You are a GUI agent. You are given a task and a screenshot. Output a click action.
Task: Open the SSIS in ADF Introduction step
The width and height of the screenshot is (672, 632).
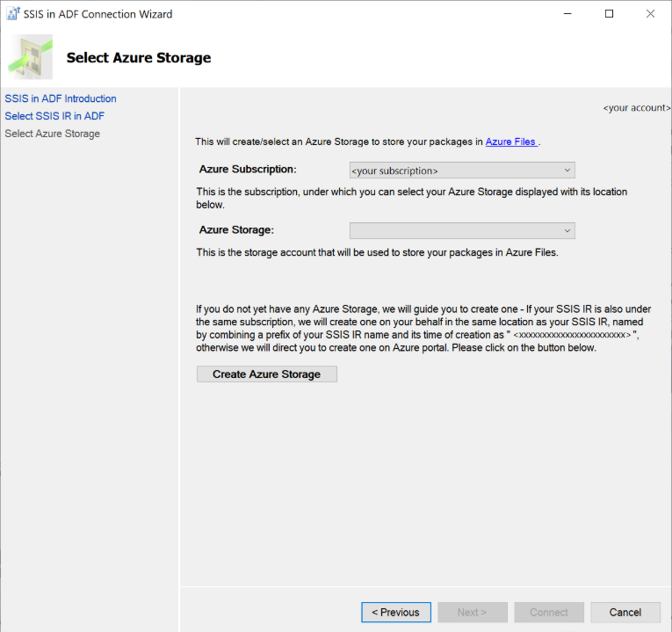pos(61,98)
